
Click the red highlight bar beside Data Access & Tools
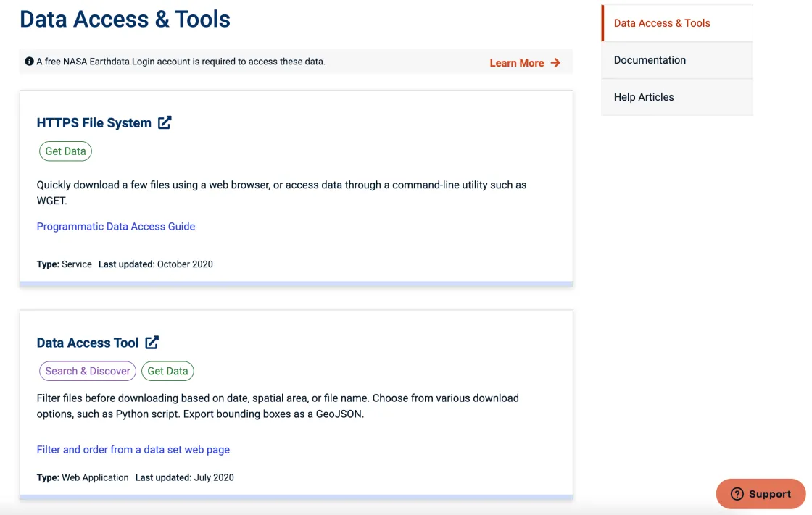602,22
